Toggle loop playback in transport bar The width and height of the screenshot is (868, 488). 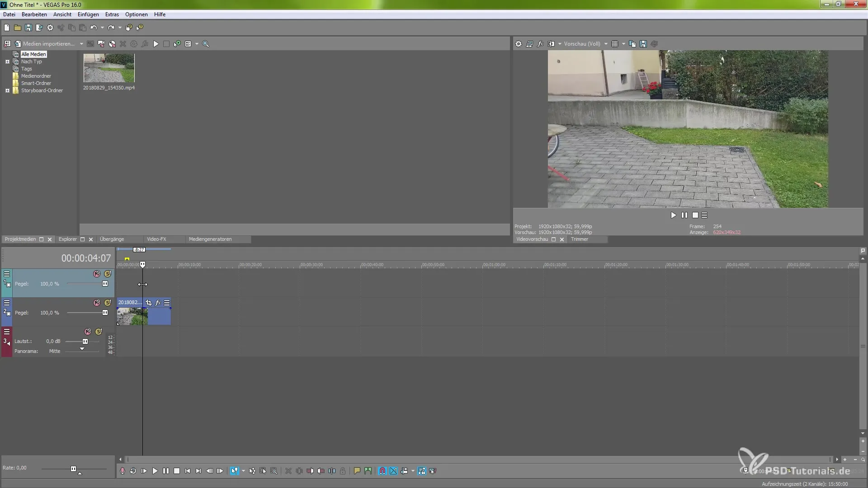coord(133,471)
